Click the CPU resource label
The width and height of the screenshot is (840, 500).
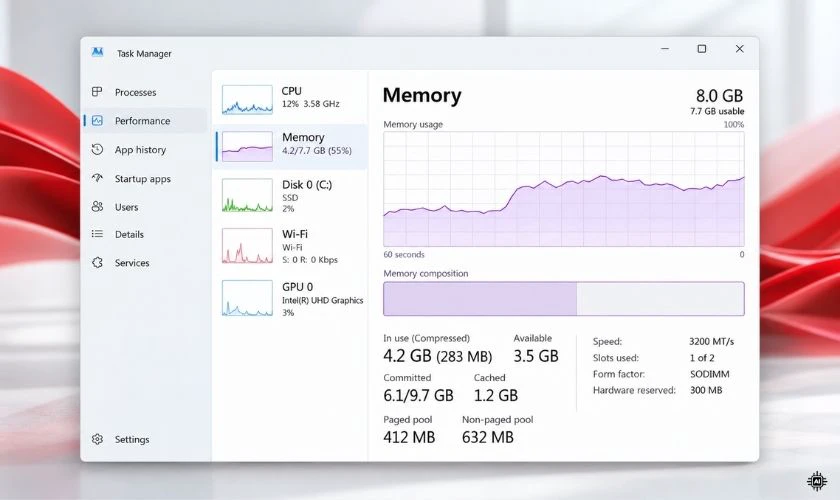click(292, 91)
